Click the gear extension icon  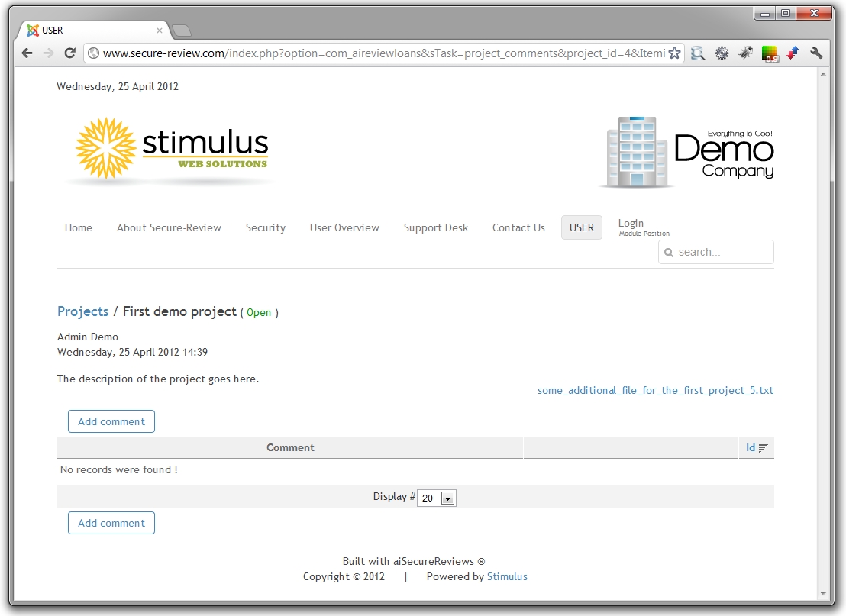click(722, 53)
